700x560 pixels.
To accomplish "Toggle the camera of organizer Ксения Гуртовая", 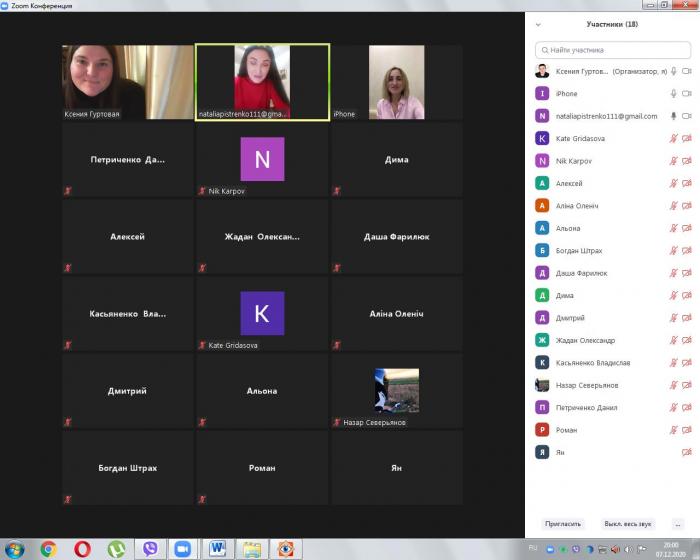I will tap(687, 71).
